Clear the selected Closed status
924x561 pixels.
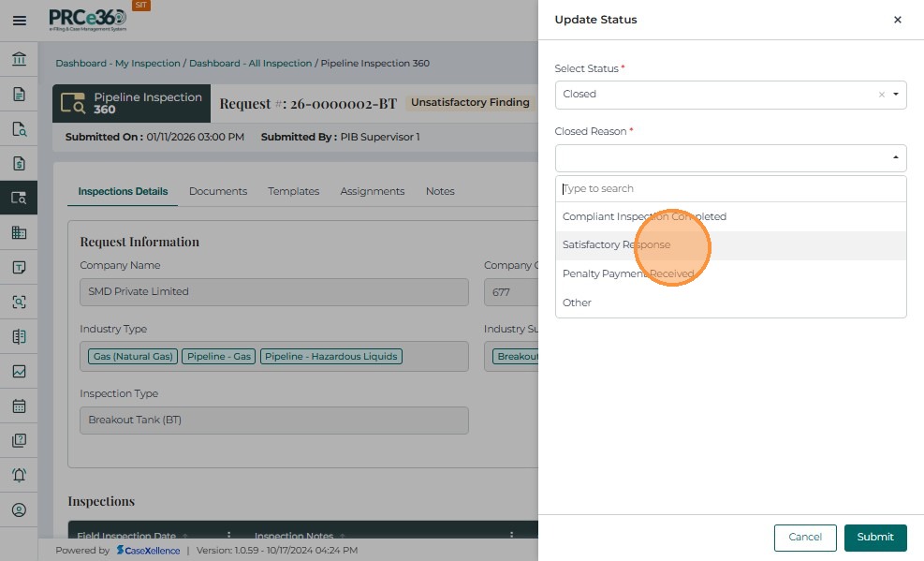pyautogui.click(x=881, y=95)
